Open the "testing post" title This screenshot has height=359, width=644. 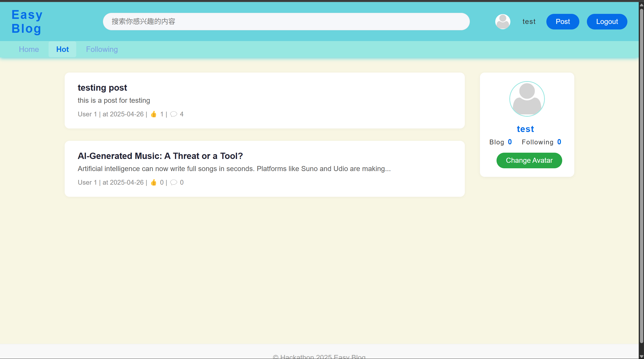[102, 88]
